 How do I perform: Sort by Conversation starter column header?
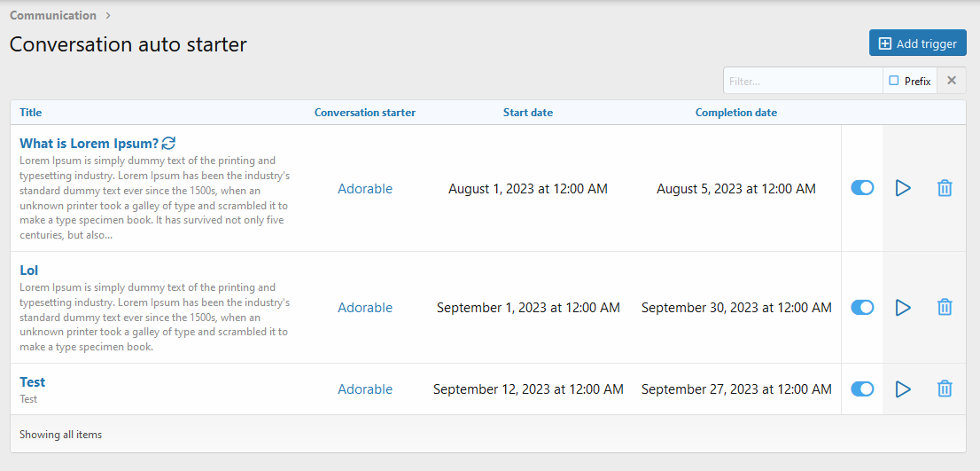point(365,113)
